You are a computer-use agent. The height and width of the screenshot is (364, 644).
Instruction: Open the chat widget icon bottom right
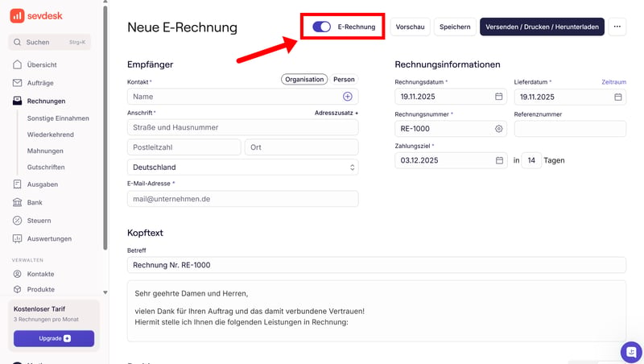point(630,352)
